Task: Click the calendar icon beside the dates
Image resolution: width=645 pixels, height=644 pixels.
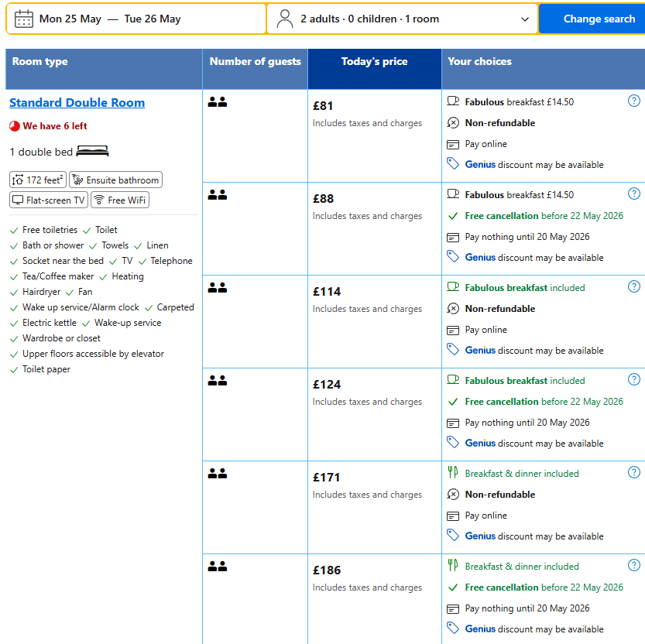Action: point(24,19)
